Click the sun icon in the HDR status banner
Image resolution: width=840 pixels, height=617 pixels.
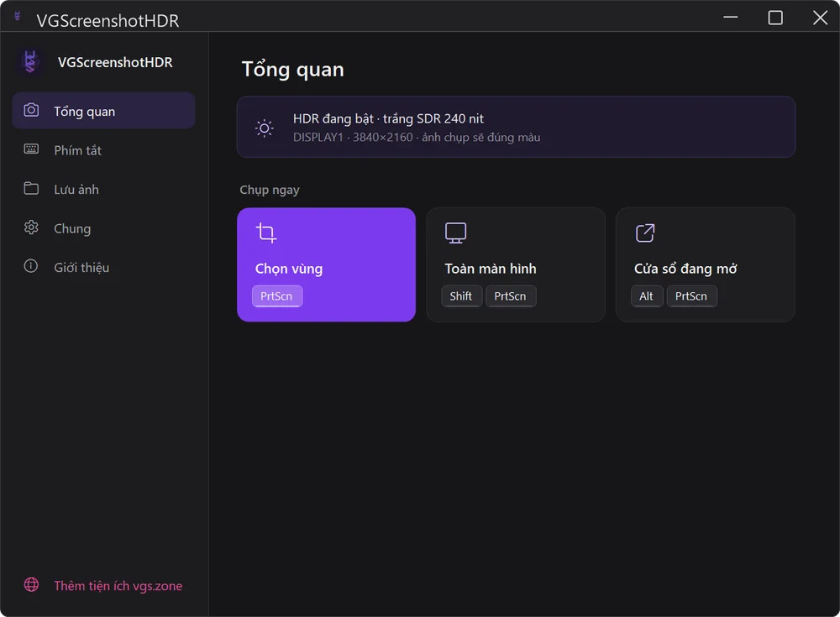coord(264,128)
